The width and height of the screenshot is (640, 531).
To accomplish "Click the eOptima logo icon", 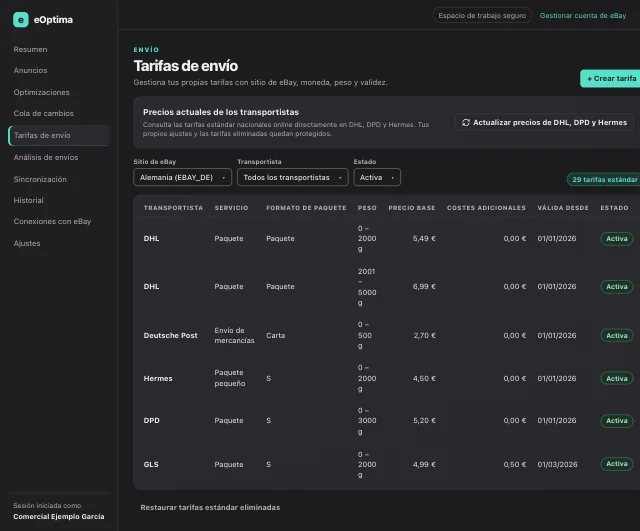I will click(x=21, y=20).
